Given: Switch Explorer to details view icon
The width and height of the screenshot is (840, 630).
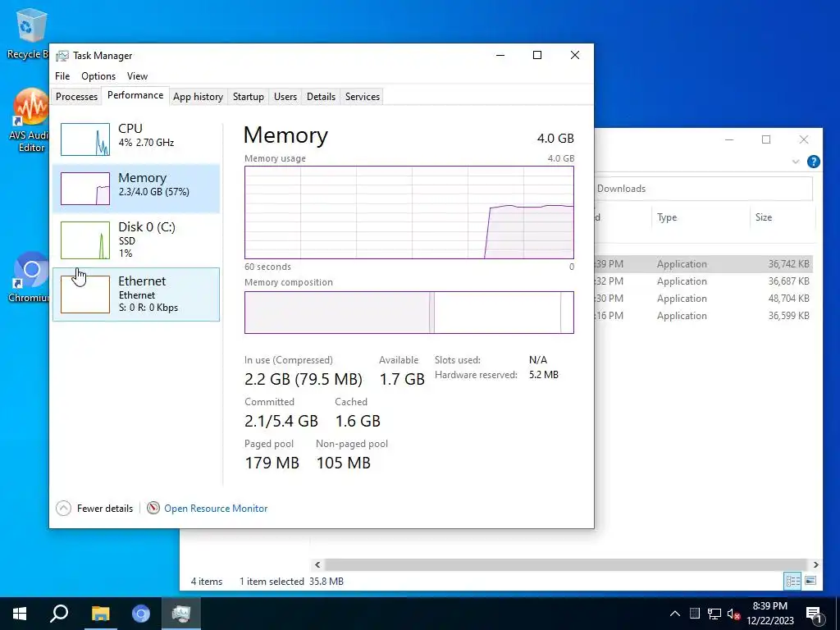Looking at the screenshot, I should point(793,581).
